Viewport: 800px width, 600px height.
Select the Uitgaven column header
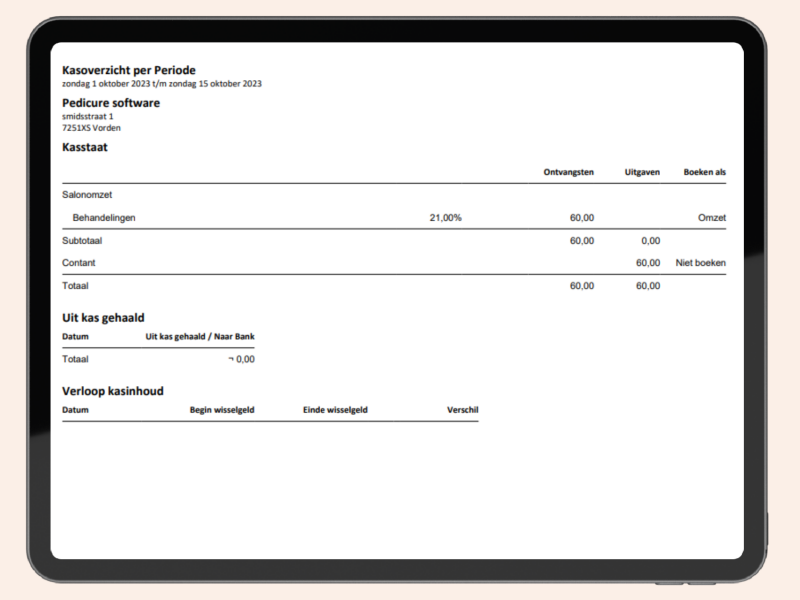point(641,172)
